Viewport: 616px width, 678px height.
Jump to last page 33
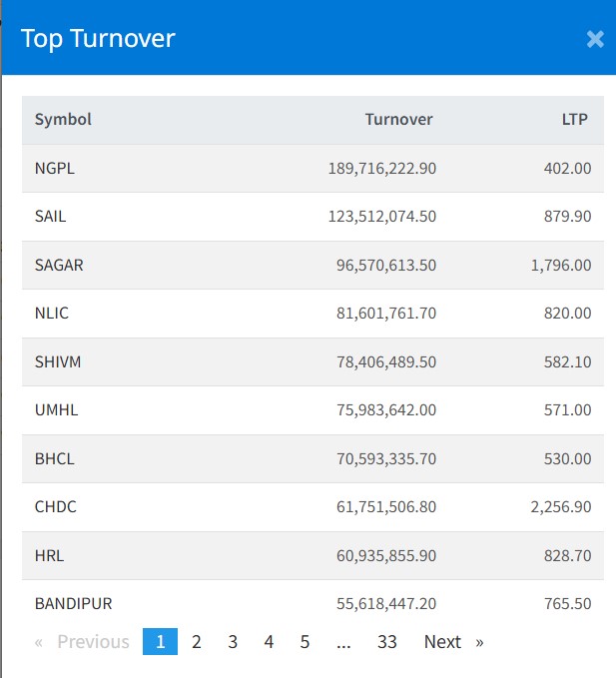pyautogui.click(x=387, y=642)
